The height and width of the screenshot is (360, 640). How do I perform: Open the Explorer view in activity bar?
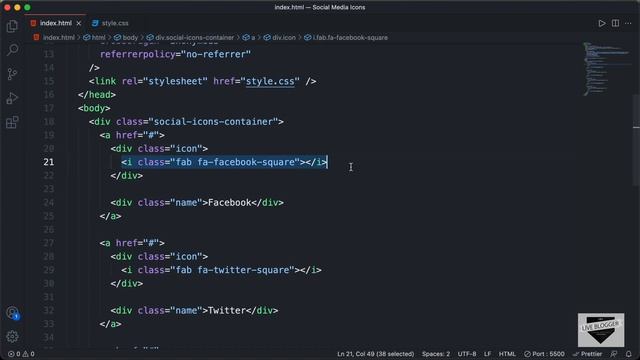click(x=12, y=26)
